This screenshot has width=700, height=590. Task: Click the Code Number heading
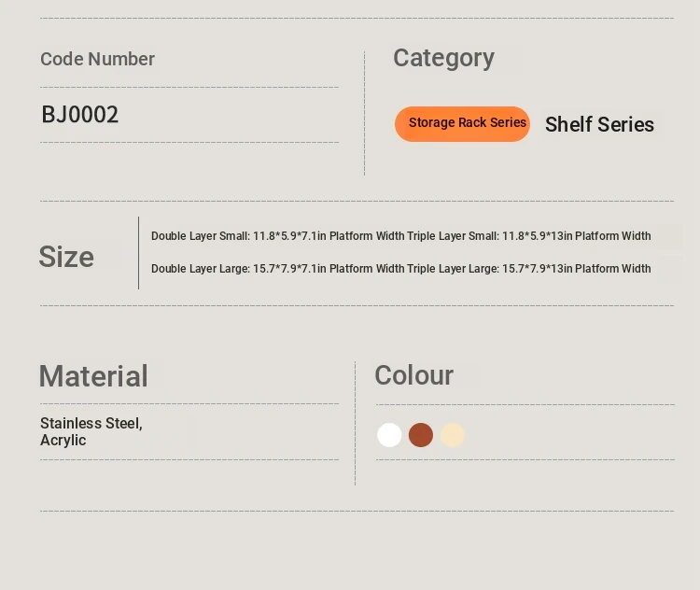point(97,59)
